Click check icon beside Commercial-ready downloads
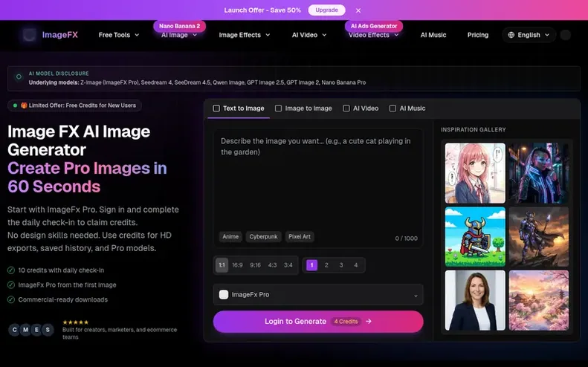The image size is (588, 367). pyautogui.click(x=11, y=299)
